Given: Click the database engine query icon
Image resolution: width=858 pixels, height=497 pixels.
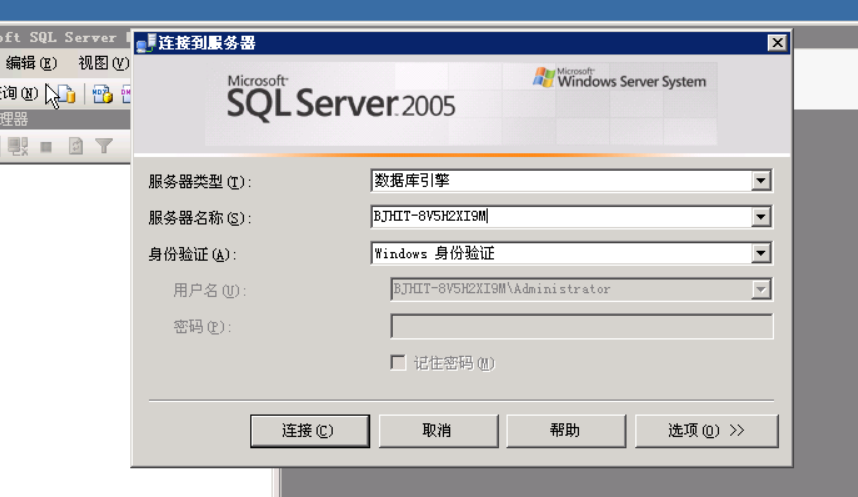Looking at the screenshot, I should pyautogui.click(x=67, y=94).
